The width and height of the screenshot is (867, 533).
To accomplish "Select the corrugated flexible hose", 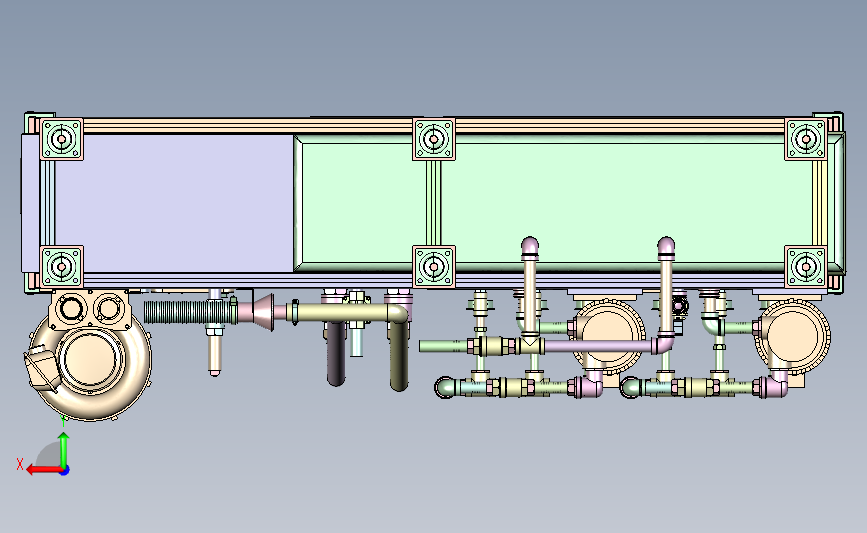I will point(190,312).
